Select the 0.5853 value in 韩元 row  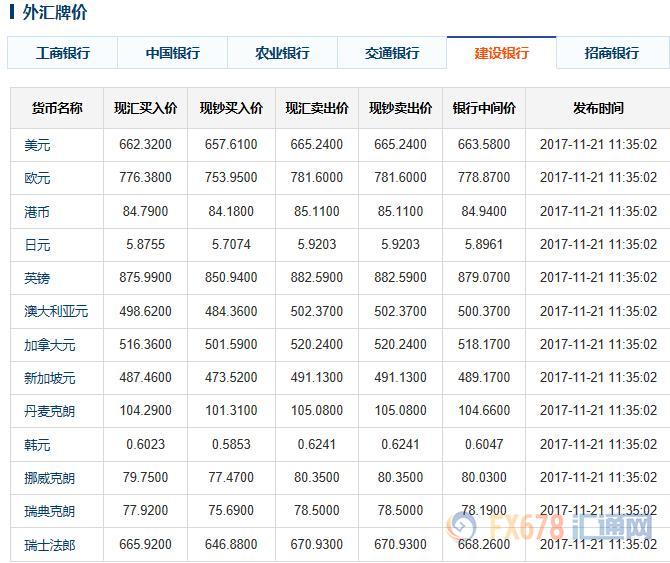click(231, 444)
